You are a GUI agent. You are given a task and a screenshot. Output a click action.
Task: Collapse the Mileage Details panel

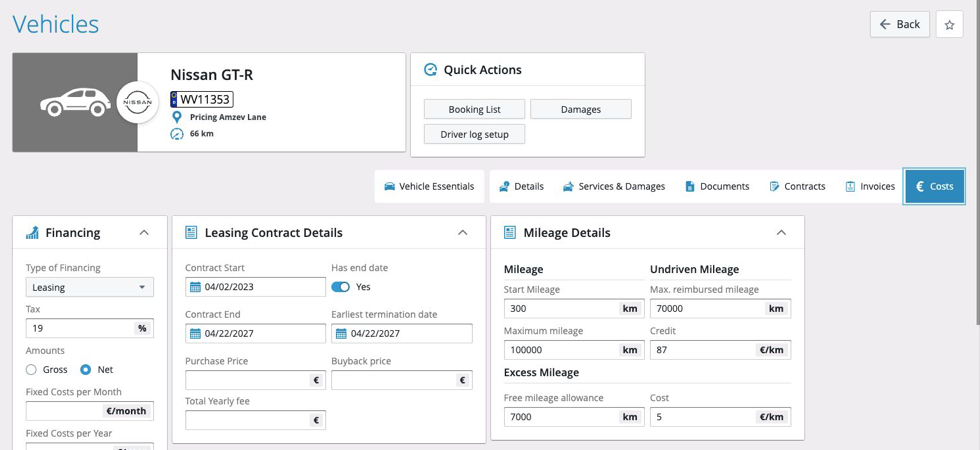(x=781, y=232)
